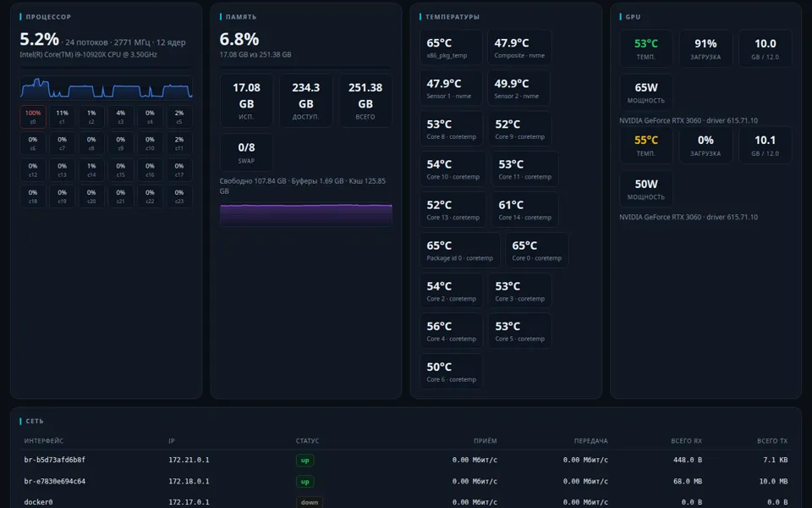
Task: Select the Core 8 coretemp tile
Action: click(451, 129)
